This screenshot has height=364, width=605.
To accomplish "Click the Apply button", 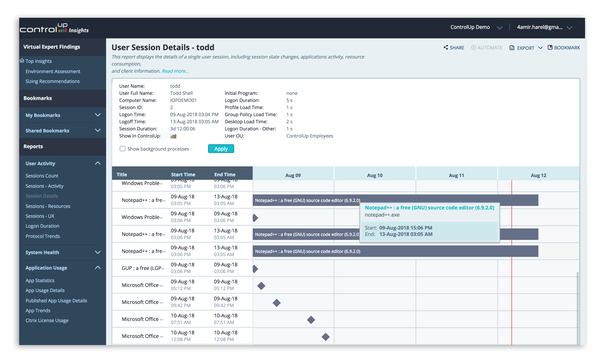I will click(221, 149).
